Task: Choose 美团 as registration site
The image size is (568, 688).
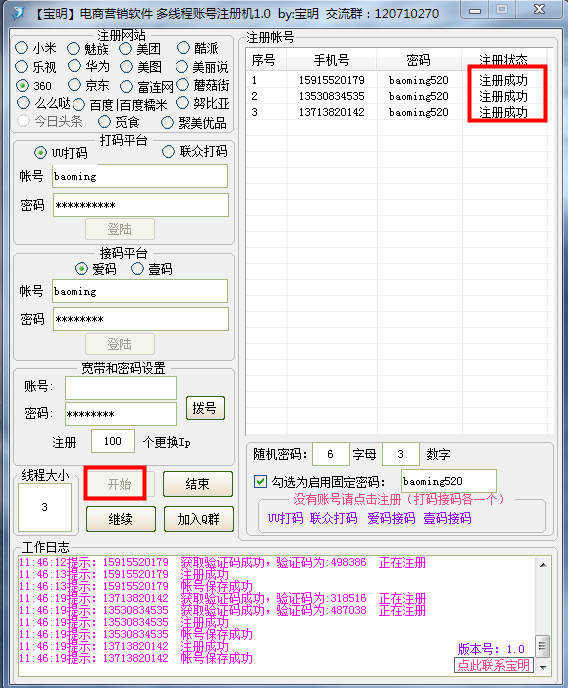Action: [x=125, y=48]
